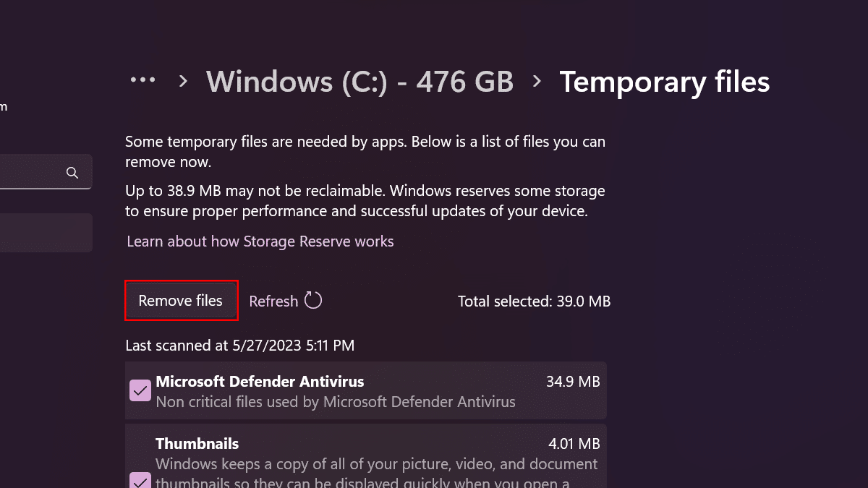The width and height of the screenshot is (868, 488).
Task: Click the circular refresh arrow icon
Action: [313, 300]
